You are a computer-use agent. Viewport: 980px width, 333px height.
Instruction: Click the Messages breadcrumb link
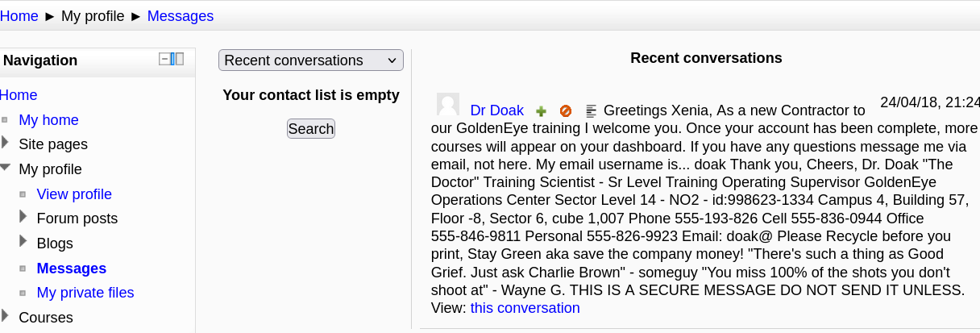pyautogui.click(x=181, y=15)
